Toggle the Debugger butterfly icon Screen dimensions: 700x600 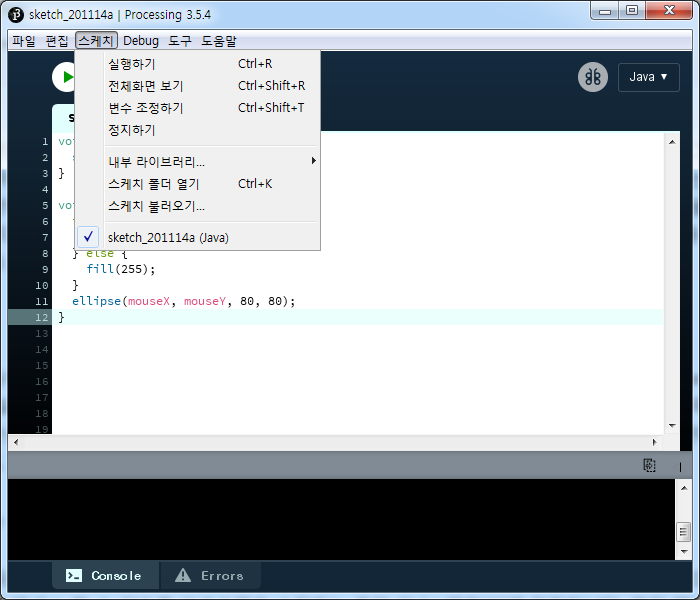pos(592,77)
